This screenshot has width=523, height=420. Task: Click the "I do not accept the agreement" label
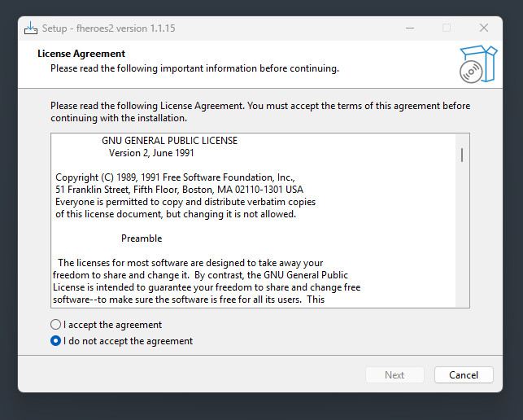[x=128, y=341]
